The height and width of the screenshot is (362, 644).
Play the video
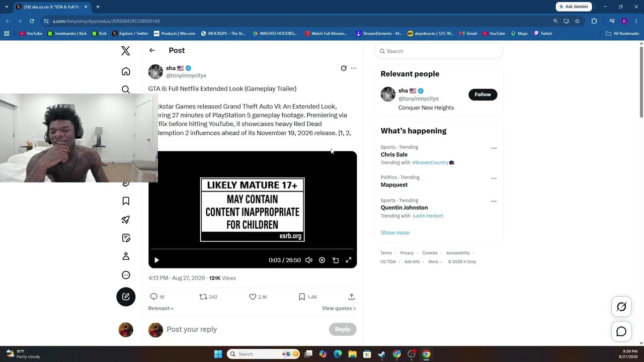156,260
